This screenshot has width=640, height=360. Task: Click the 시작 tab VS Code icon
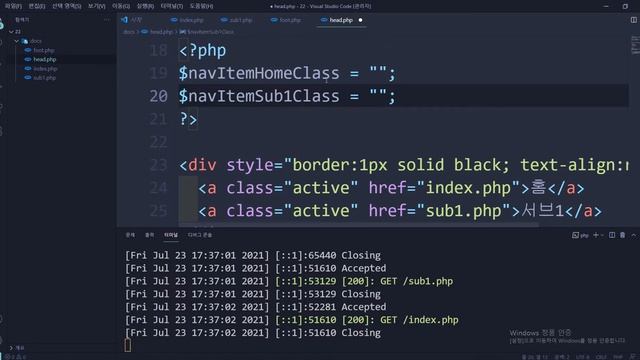point(124,20)
